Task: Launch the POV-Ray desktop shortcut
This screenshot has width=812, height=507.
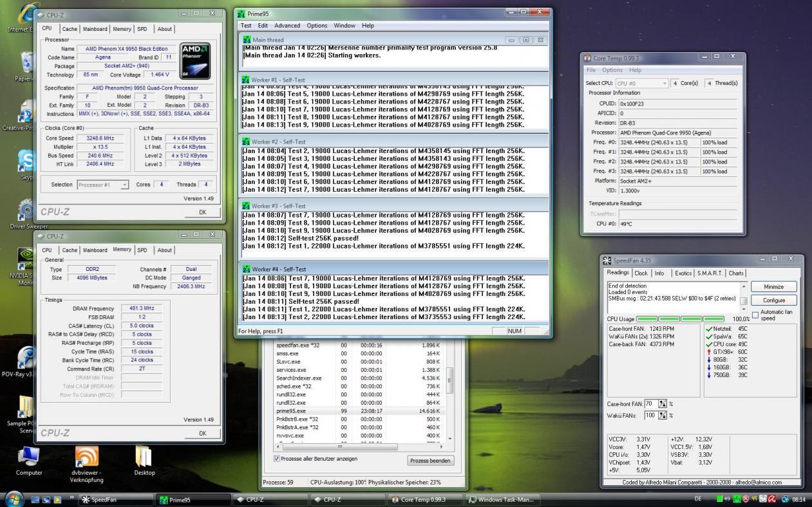Action: 26,358
